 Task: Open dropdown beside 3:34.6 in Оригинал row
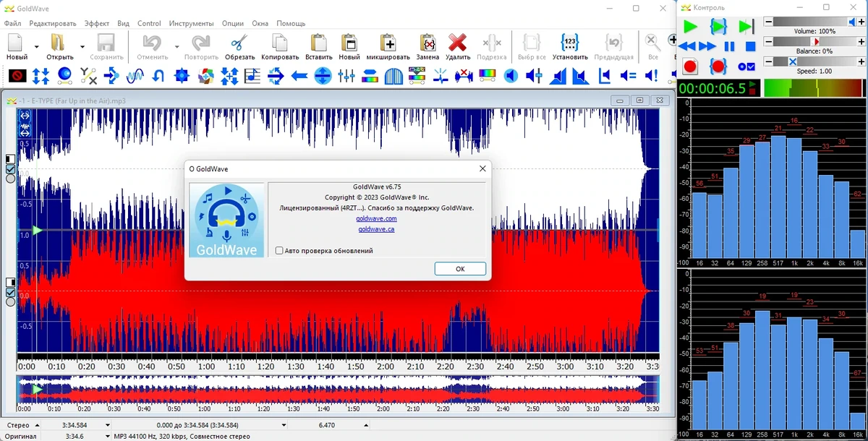pos(108,437)
